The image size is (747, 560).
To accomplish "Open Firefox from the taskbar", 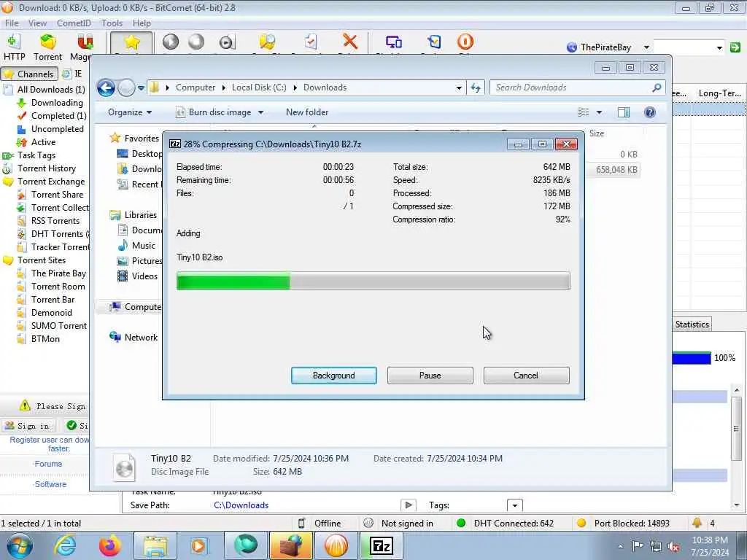I will [109, 545].
